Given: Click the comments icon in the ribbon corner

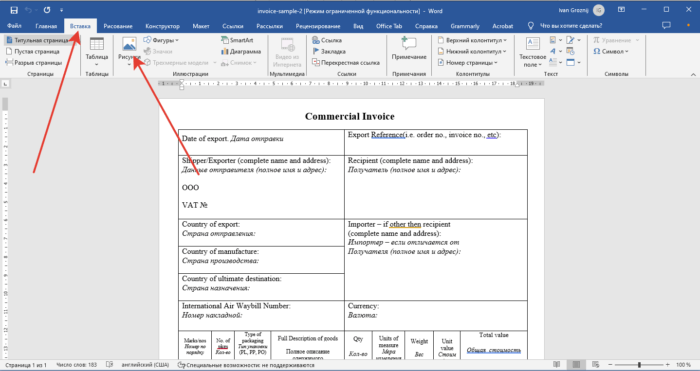Looking at the screenshot, I should [x=666, y=25].
